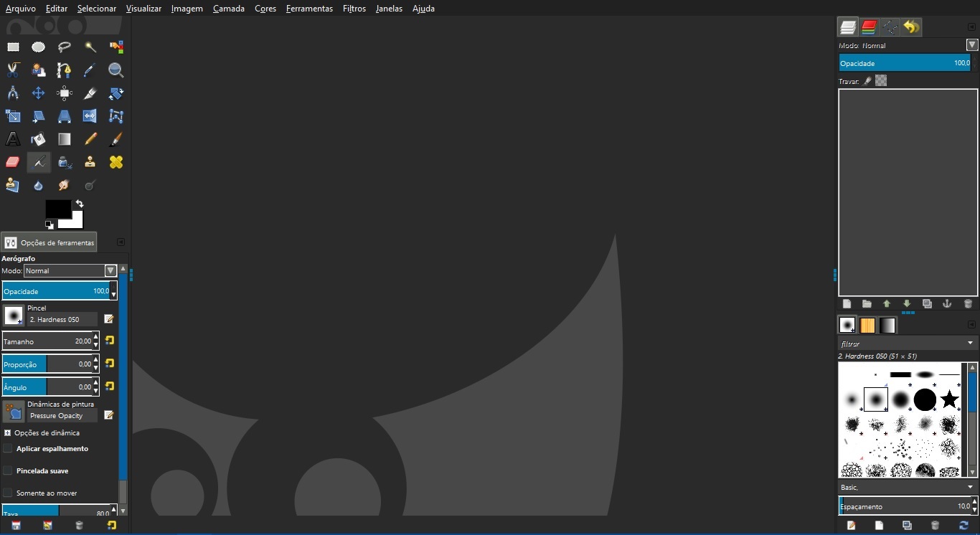
Task: Open Modo dropdown in Layers panel
Action: pyautogui.click(x=972, y=45)
